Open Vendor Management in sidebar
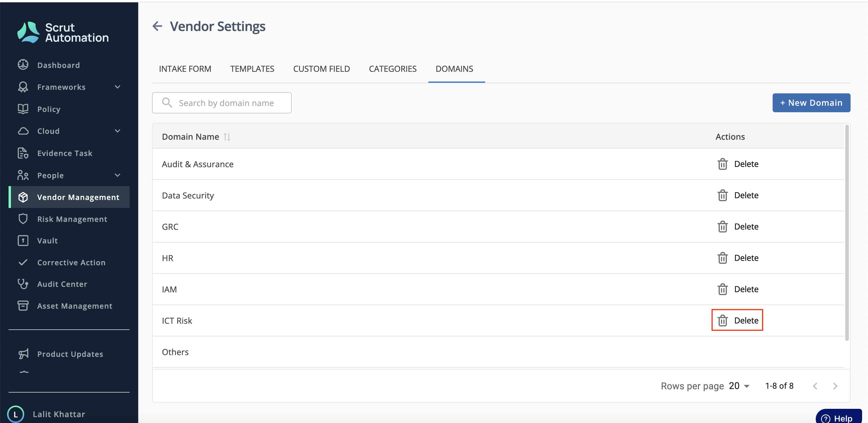The image size is (868, 423). coord(69,197)
